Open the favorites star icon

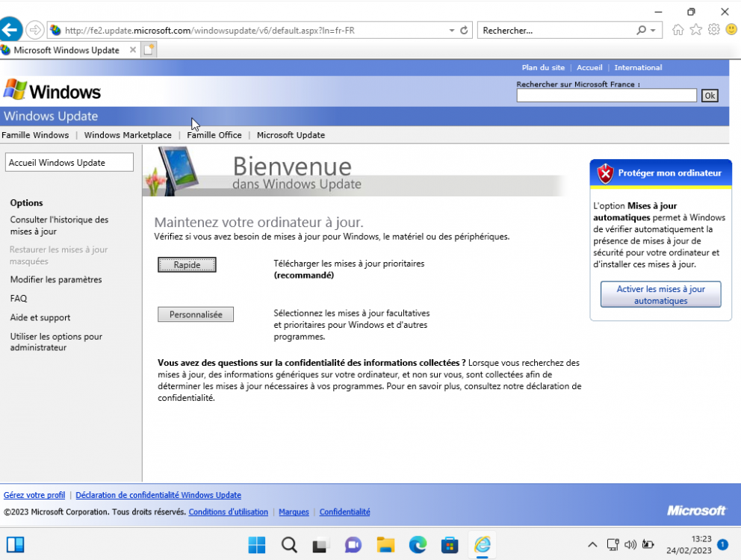[695, 30]
